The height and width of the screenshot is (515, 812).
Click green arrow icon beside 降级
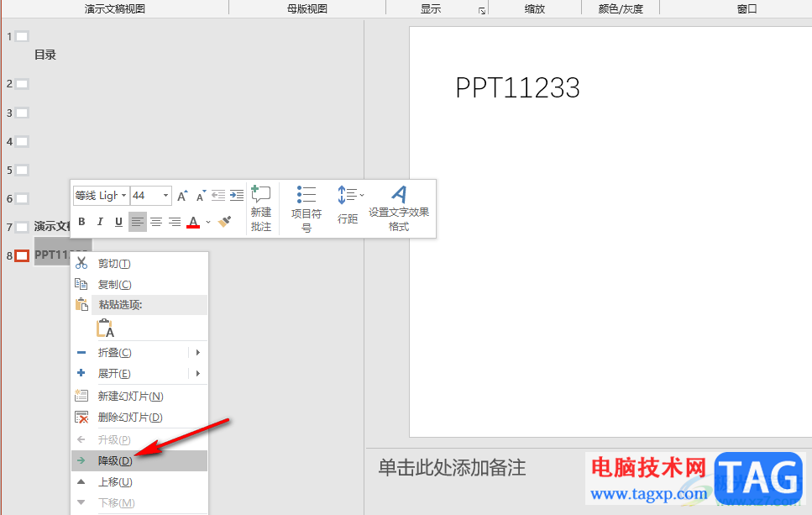tap(81, 460)
